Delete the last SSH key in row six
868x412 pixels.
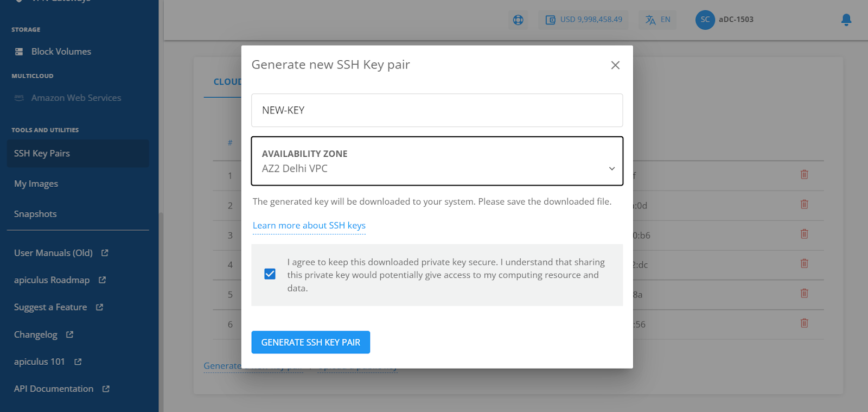point(803,323)
